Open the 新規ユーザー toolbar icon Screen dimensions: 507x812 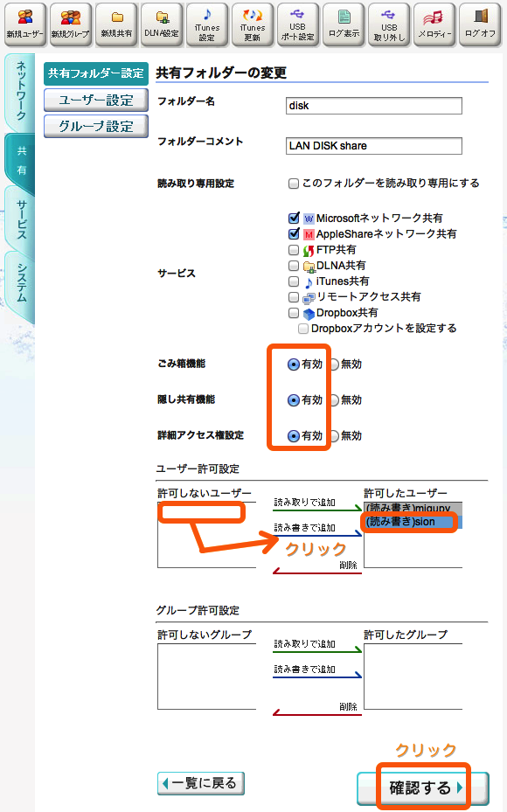[24, 24]
